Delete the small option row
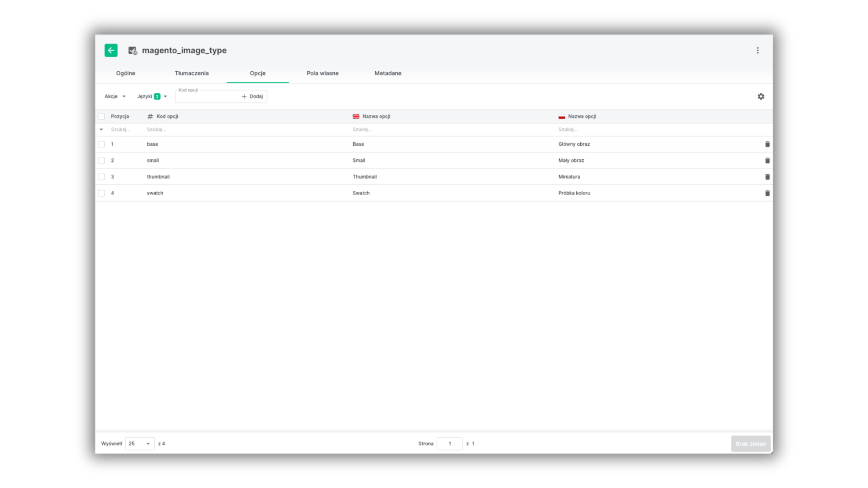The image size is (868, 488). point(767,161)
